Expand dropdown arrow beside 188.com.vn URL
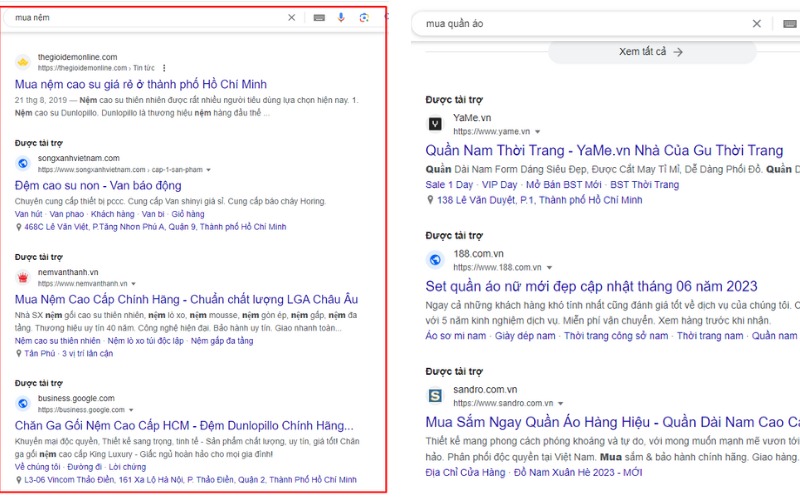Screen dimensions: 800x500 [549, 267]
